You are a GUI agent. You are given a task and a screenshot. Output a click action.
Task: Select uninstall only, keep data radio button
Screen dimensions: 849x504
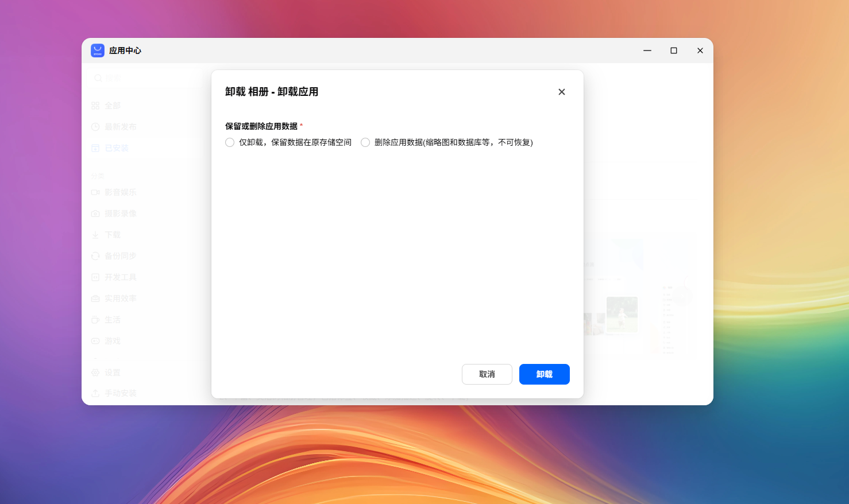tap(230, 142)
